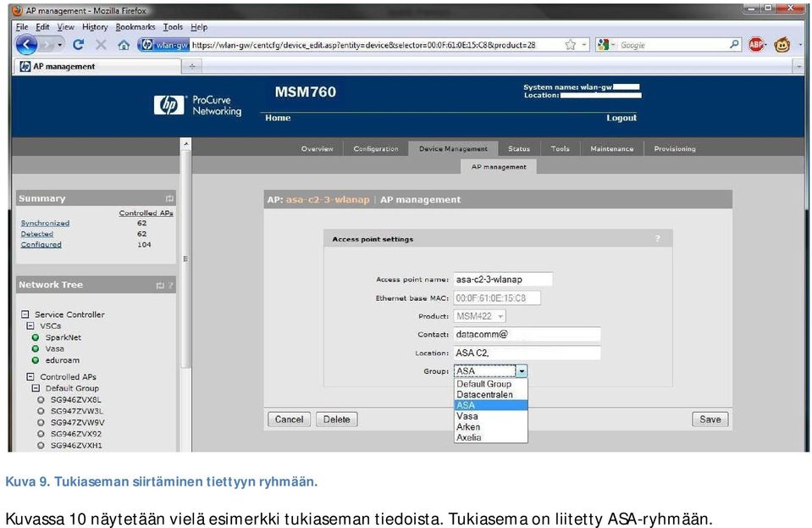The image size is (812, 528).
Task: Open the Synchronized APs link
Action: coord(45,224)
